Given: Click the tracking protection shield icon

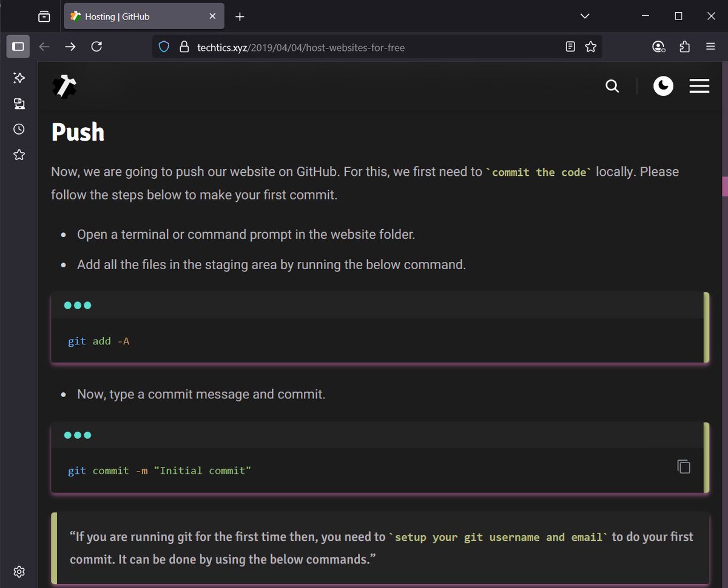Looking at the screenshot, I should point(163,47).
